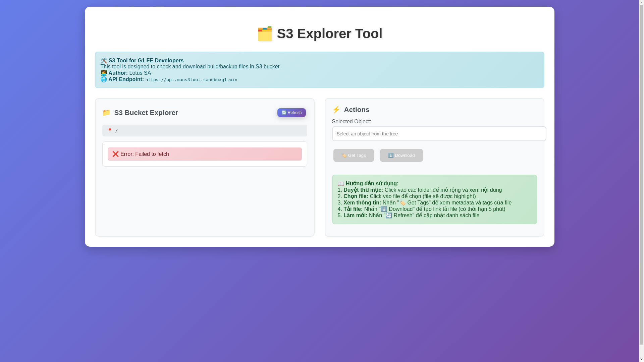Click the lightning bolt icon beside Actions
Screen dimensions: 644x362
336,110
